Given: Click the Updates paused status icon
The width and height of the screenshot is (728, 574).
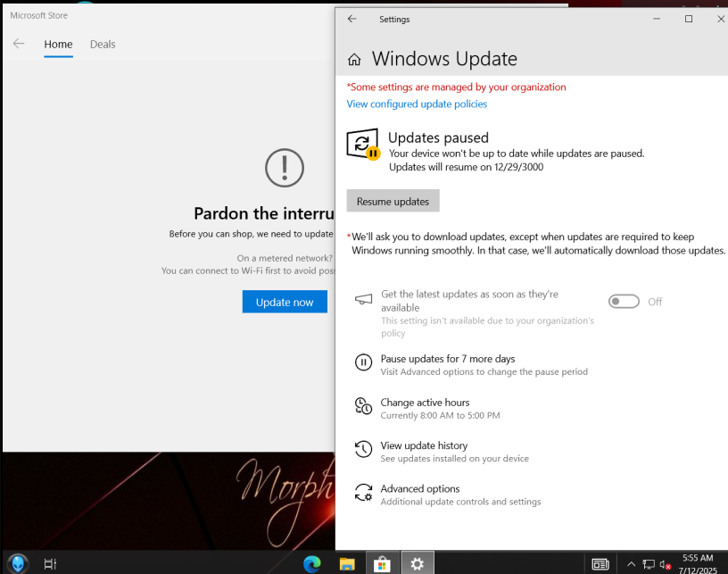Looking at the screenshot, I should point(363,144).
